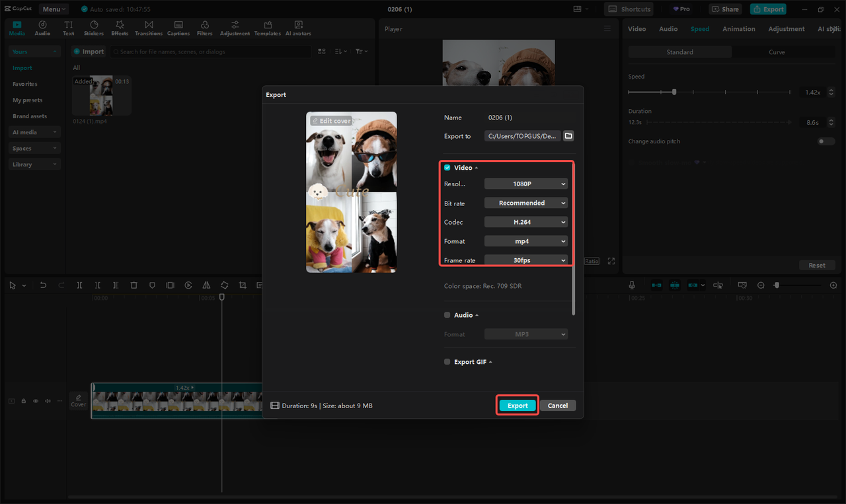Select the Curve speed tab
Viewport: 846px width, 504px height.
(777, 52)
